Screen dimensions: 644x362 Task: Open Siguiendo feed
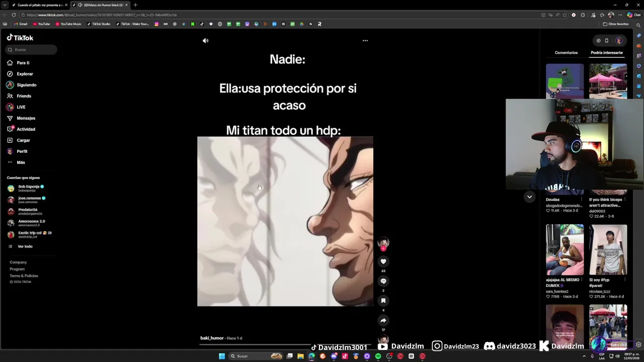pyautogui.click(x=27, y=85)
